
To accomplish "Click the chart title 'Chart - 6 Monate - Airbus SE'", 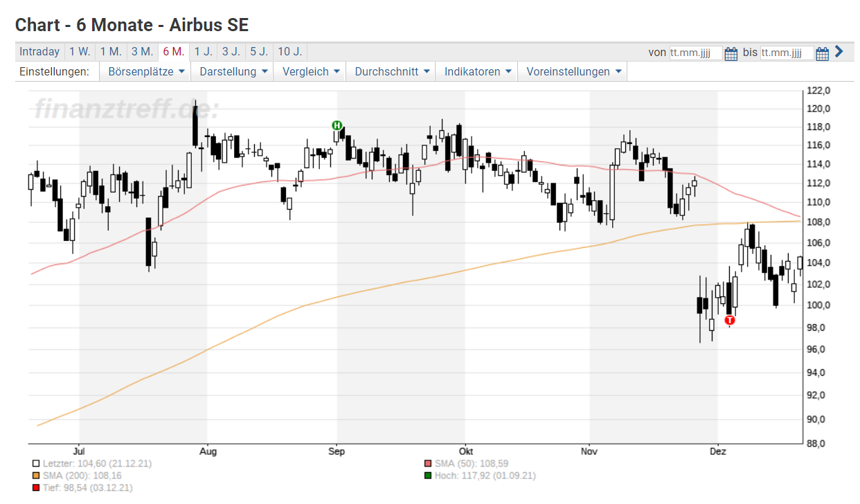I will pyautogui.click(x=132, y=25).
